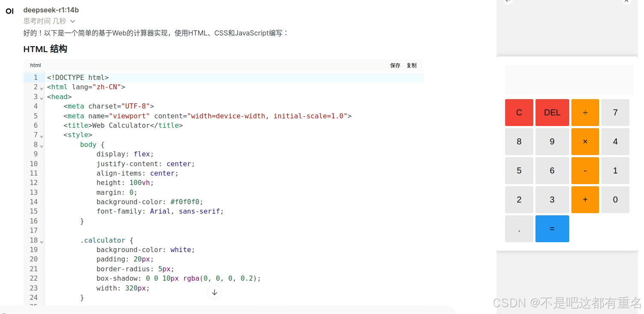644x314 pixels.
Task: Click the calculator 3 key
Action: pos(552,200)
